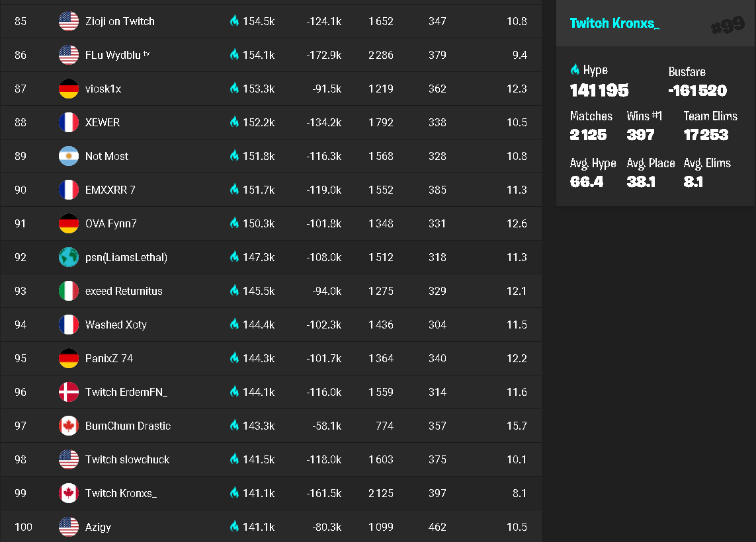756x542 pixels.
Task: Click the Canadian flag in the rank 99 row
Action: (69, 493)
